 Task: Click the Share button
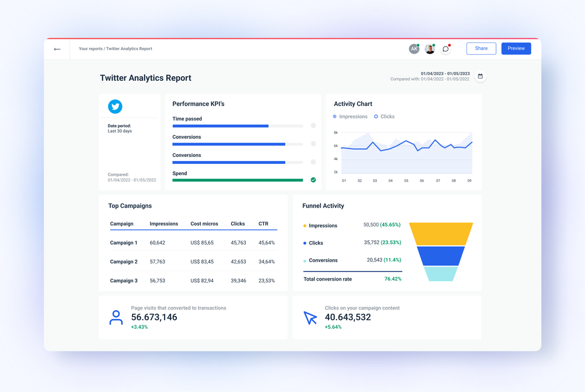point(481,48)
